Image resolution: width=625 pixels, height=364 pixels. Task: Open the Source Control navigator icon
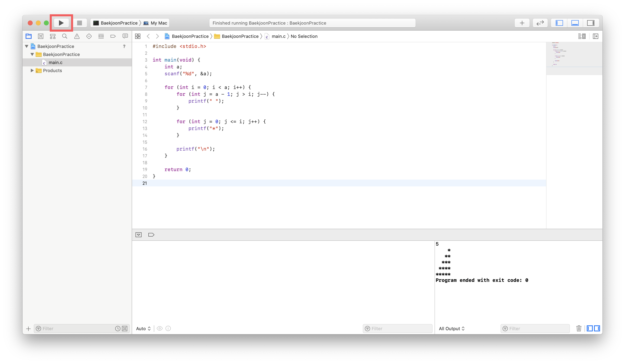click(x=41, y=36)
